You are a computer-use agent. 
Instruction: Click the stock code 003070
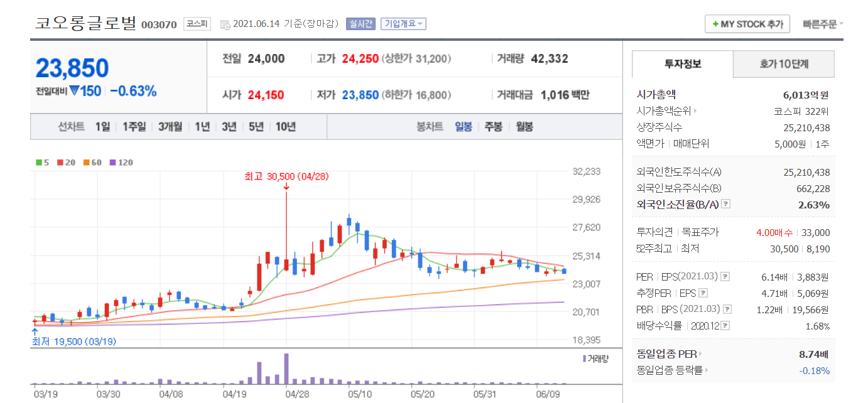[159, 25]
